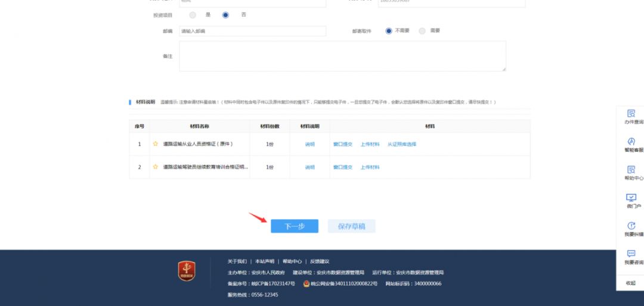644x306 pixels.
Task: Click star icon beside 道路运输驾驶员继续教育 row
Action: point(156,167)
